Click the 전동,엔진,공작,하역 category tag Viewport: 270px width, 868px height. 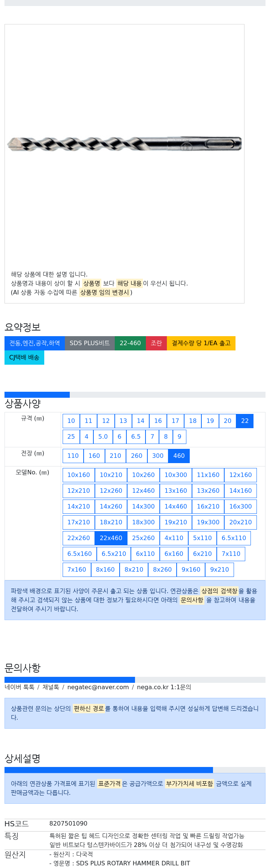pyautogui.click(x=34, y=343)
